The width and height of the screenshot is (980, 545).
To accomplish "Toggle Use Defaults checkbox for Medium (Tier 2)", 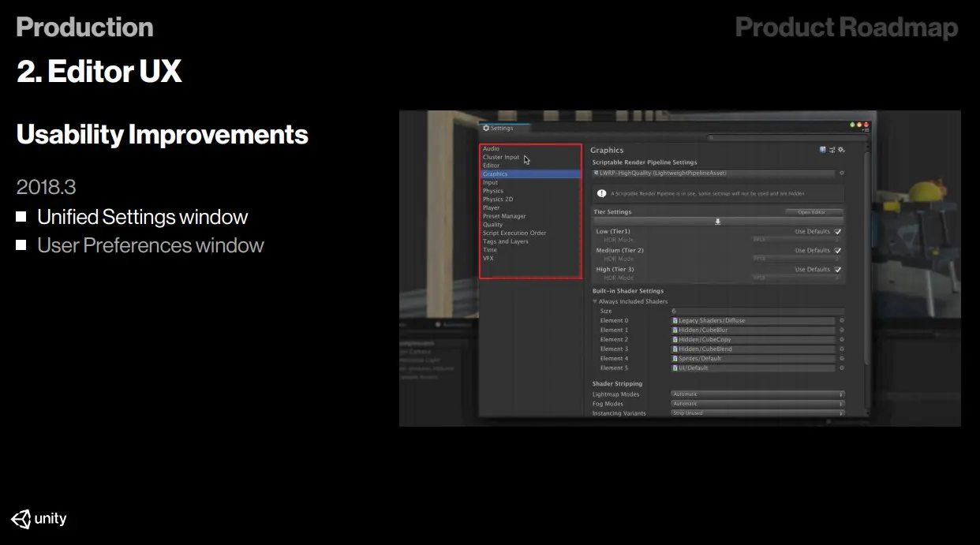I will (837, 251).
